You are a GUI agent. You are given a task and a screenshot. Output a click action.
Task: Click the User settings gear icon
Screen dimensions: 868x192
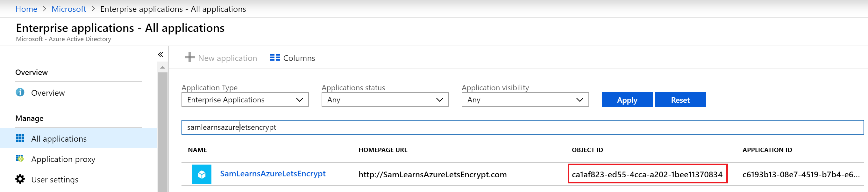20,179
